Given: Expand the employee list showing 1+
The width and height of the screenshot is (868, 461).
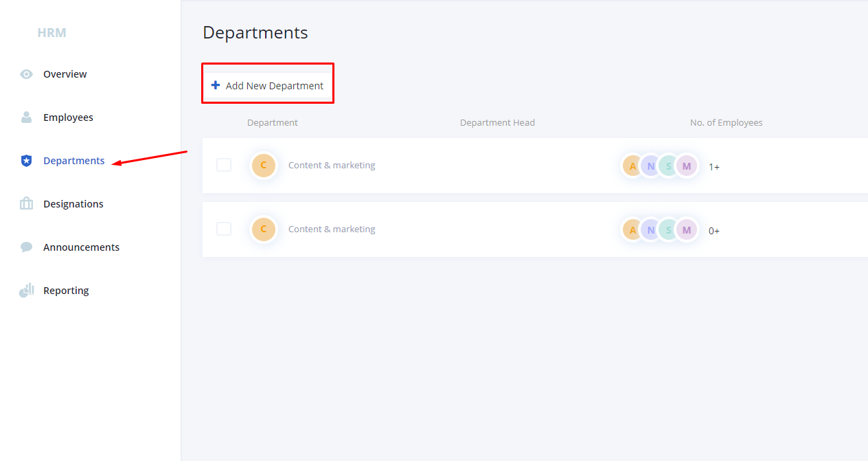Looking at the screenshot, I should click(x=714, y=166).
